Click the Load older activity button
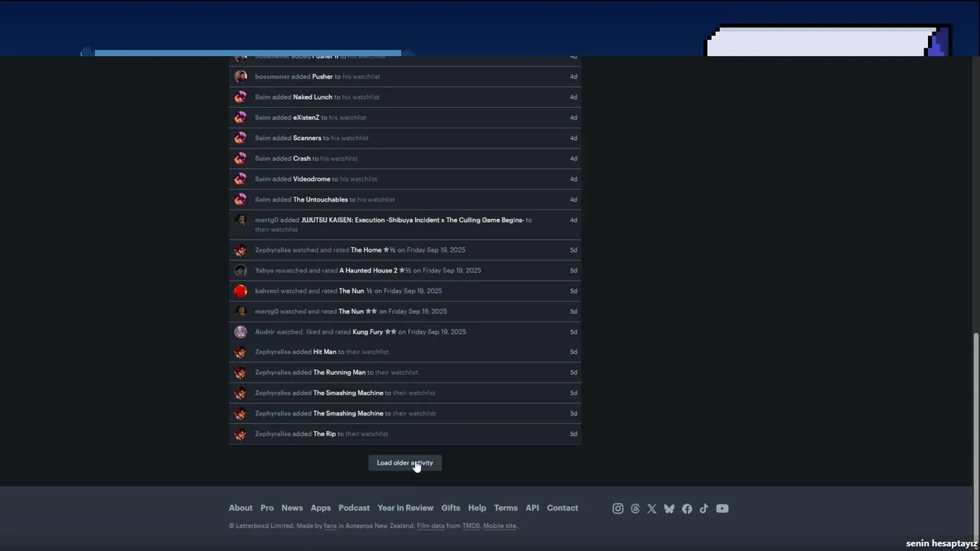The height and width of the screenshot is (551, 980). pyautogui.click(x=404, y=463)
